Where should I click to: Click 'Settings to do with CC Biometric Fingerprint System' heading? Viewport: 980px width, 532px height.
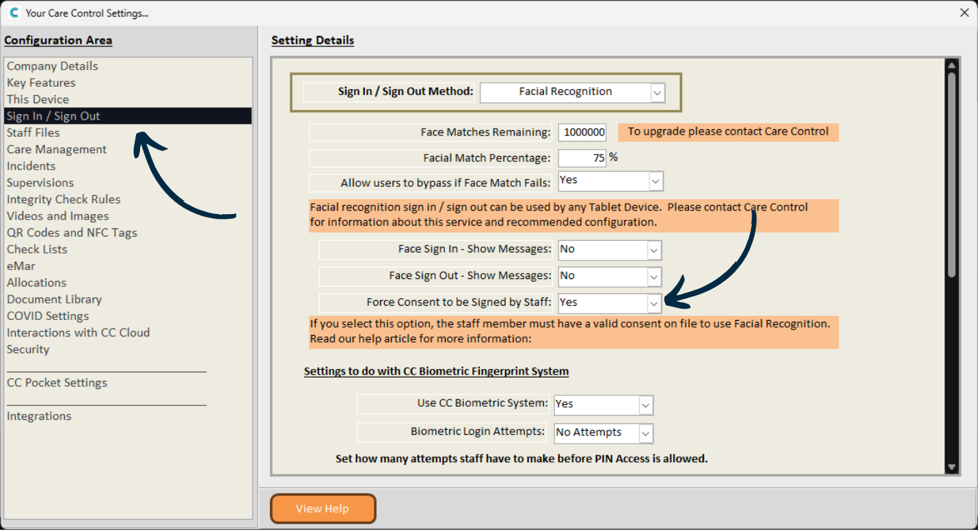(x=436, y=372)
